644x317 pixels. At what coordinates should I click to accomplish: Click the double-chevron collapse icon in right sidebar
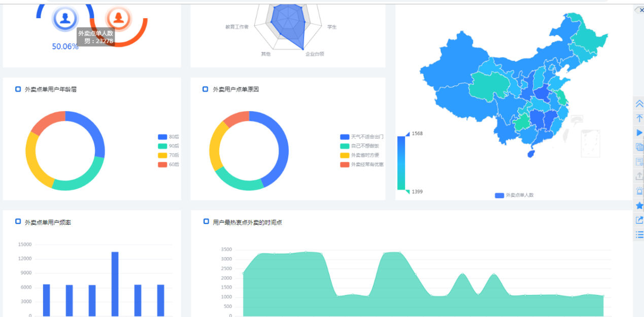coord(639,103)
